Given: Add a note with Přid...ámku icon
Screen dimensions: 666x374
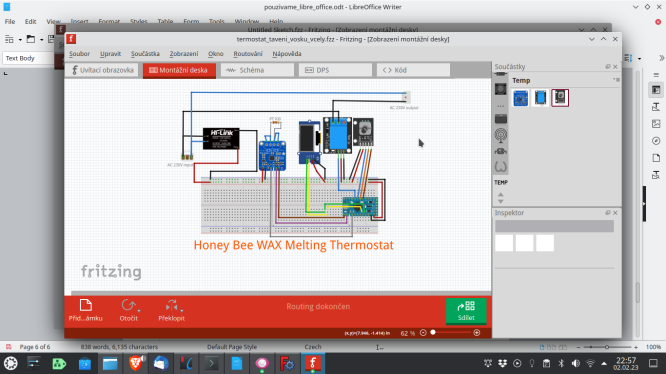Looking at the screenshot, I should 86,305.
